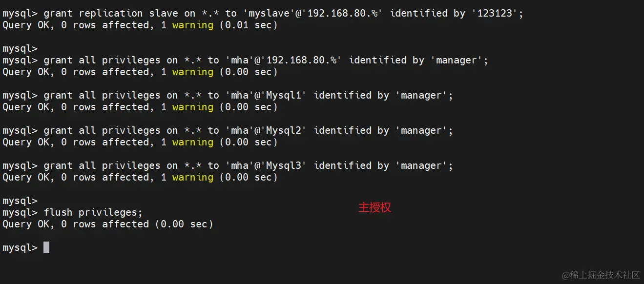
Task: Click the 'myslave' username in the first command
Action: tap(269, 13)
